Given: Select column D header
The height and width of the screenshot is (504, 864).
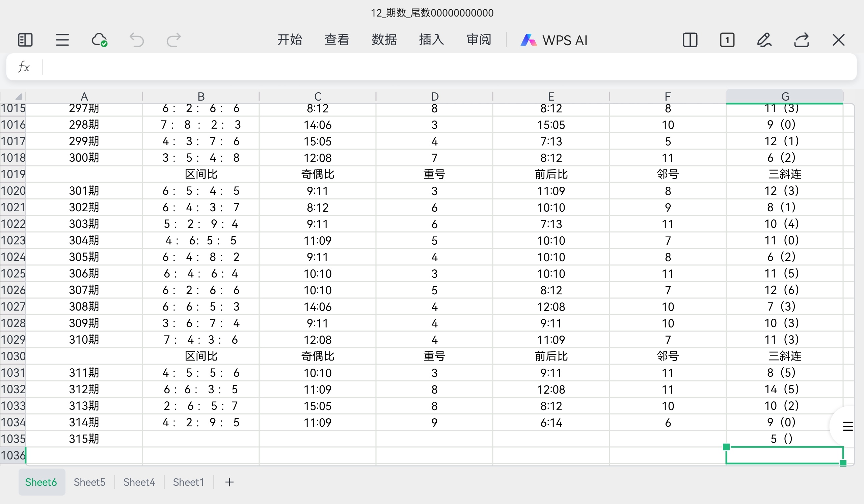Looking at the screenshot, I should 434,96.
